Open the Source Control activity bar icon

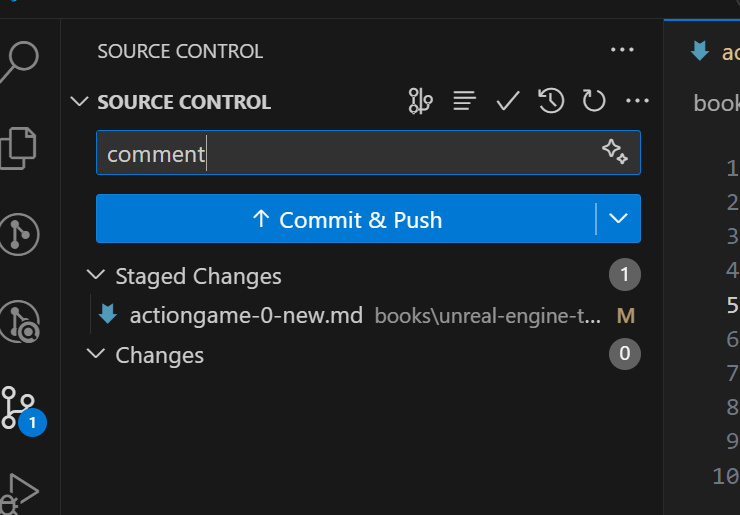click(19, 409)
